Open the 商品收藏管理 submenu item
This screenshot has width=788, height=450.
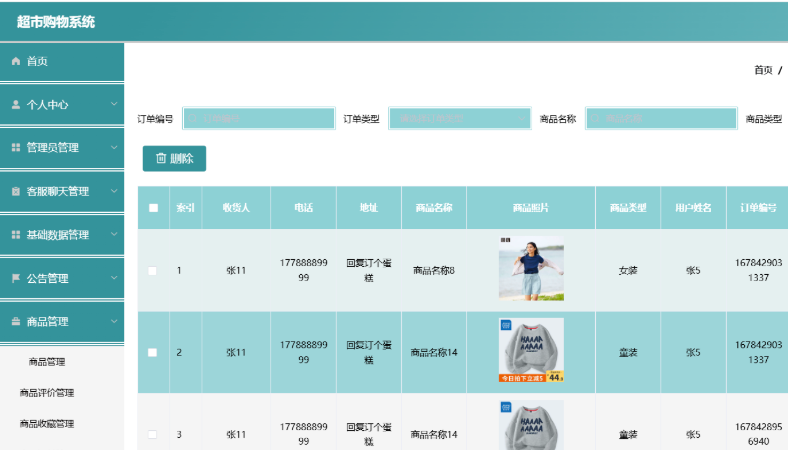click(47, 424)
